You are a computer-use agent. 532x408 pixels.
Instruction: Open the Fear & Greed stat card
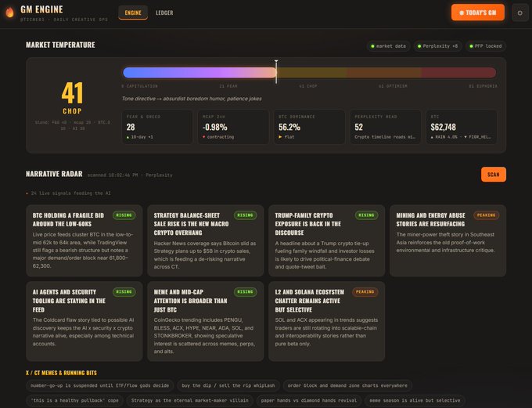(157, 127)
